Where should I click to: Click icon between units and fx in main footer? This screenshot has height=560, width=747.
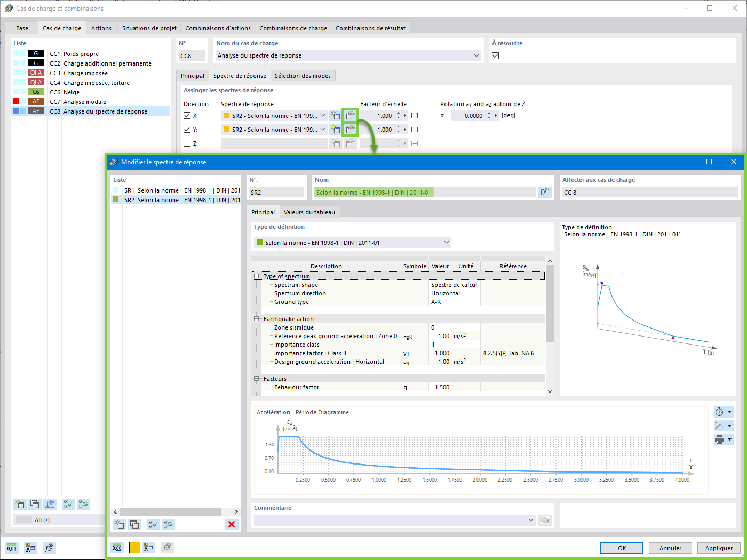30,548
